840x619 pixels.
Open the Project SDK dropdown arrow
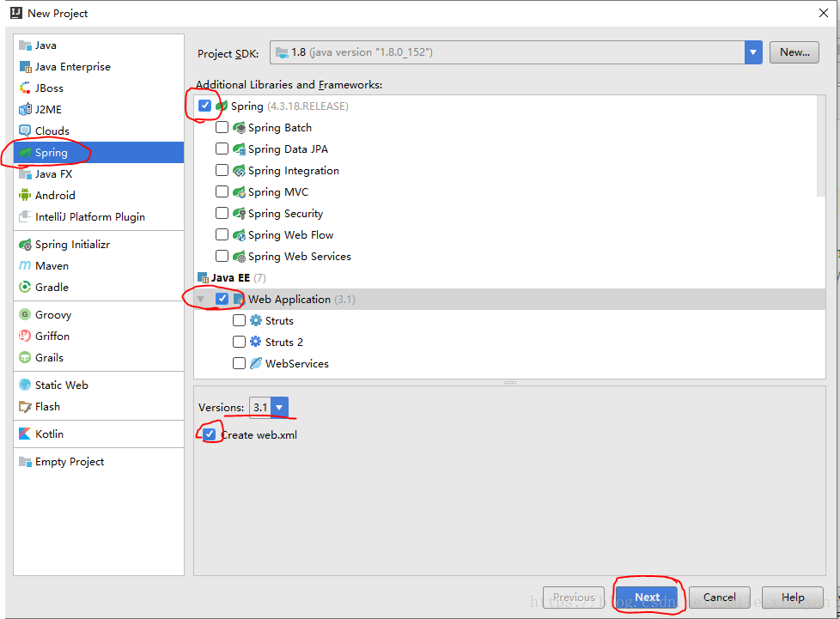tap(753, 52)
